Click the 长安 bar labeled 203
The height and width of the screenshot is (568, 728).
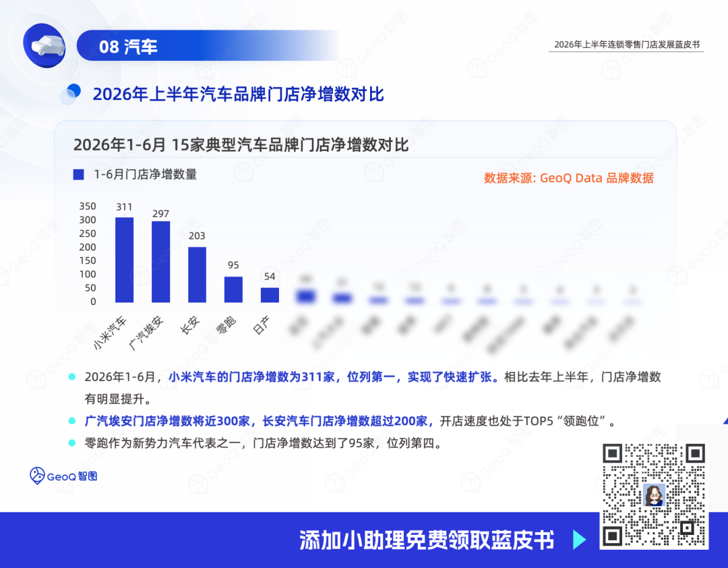tap(197, 275)
